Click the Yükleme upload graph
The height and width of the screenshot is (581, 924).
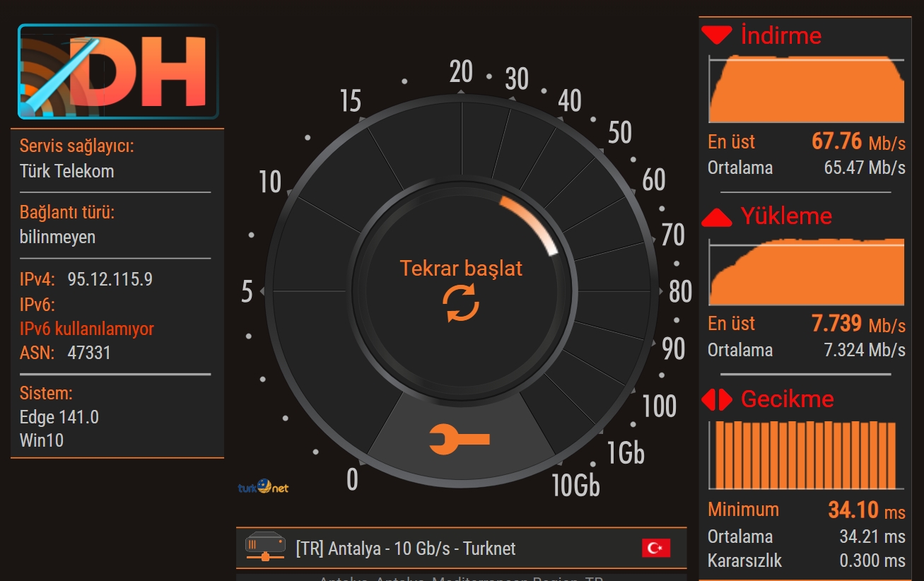coord(806,272)
